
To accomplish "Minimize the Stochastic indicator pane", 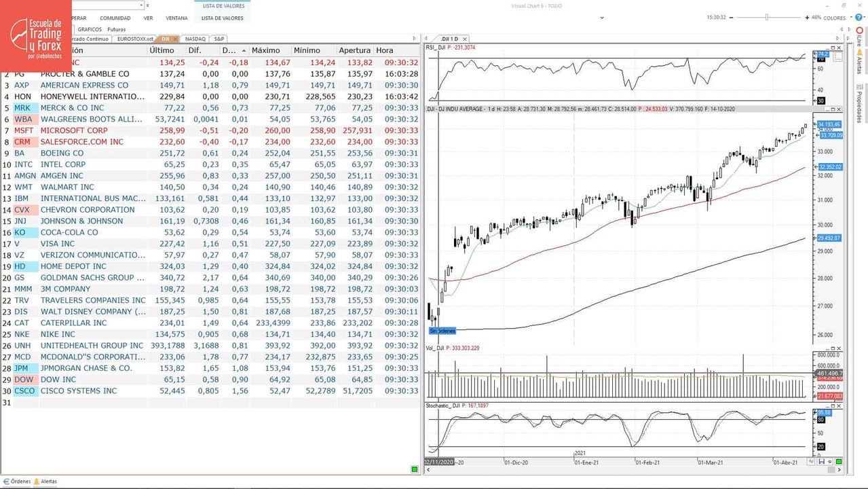I will pos(827,406).
